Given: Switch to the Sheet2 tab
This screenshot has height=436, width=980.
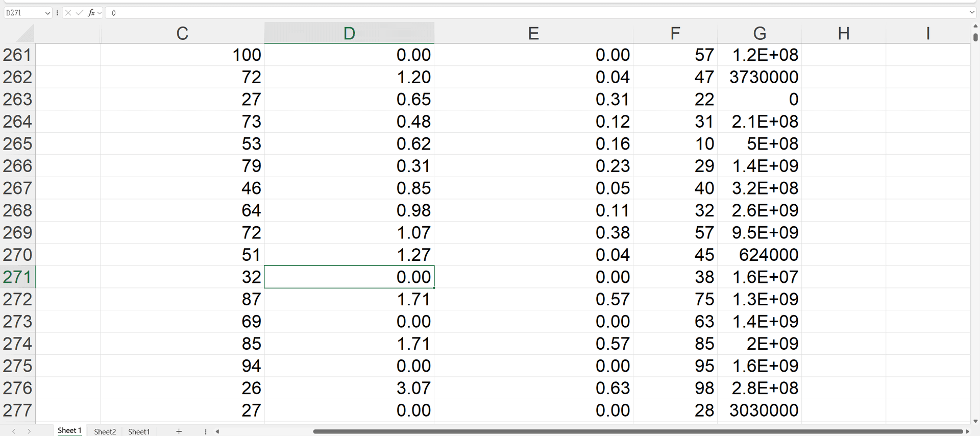Looking at the screenshot, I should [x=105, y=431].
